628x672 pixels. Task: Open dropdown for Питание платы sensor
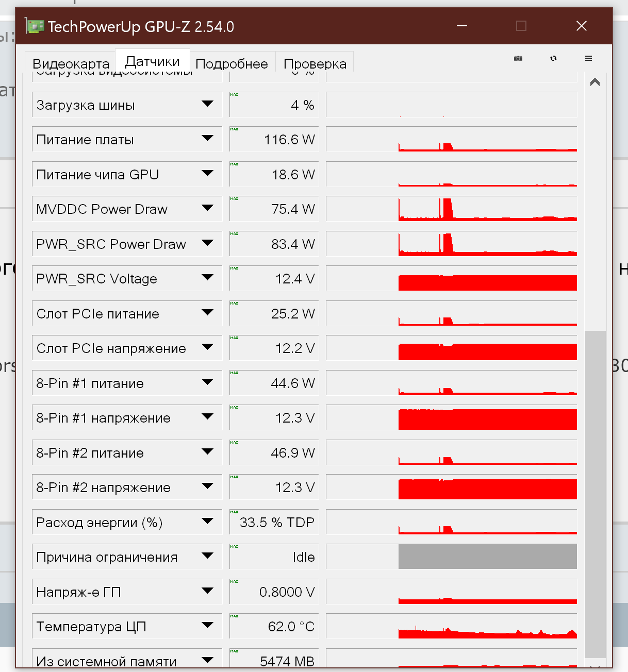(208, 139)
